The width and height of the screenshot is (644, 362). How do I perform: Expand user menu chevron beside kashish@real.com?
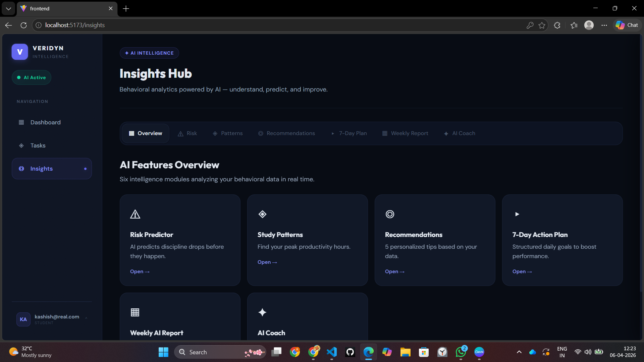click(86, 318)
